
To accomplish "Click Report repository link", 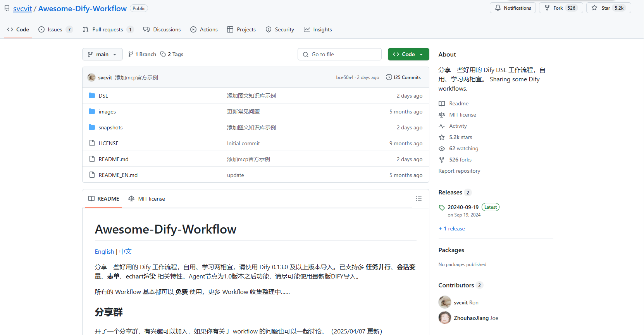I will pos(459,171).
